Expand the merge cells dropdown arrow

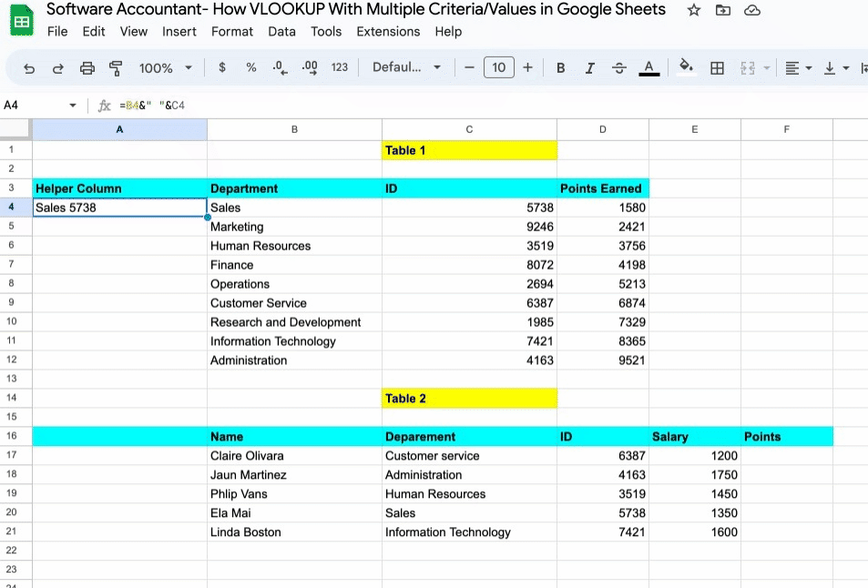(767, 68)
